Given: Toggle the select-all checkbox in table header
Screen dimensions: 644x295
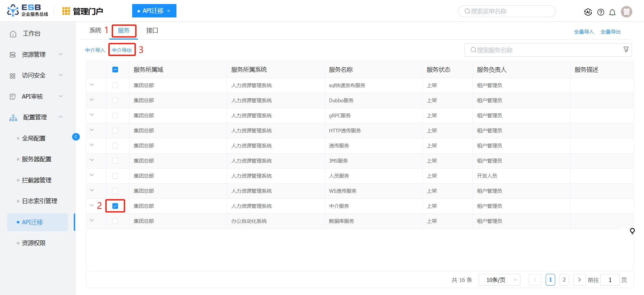Looking at the screenshot, I should point(115,70).
